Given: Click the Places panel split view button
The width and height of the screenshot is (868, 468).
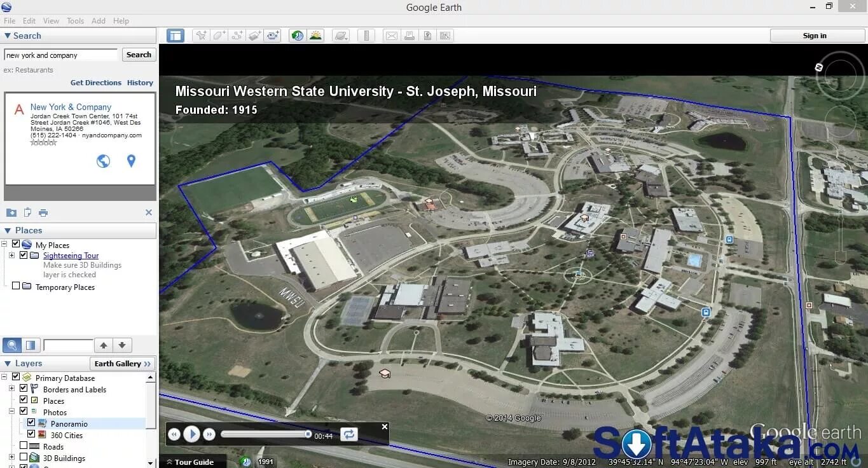Looking at the screenshot, I should (31, 345).
